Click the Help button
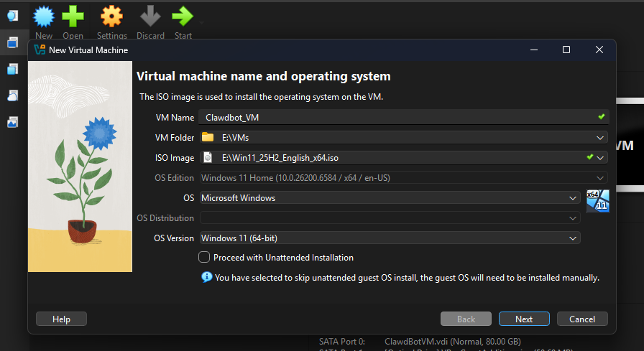644x351 pixels. pyautogui.click(x=61, y=319)
